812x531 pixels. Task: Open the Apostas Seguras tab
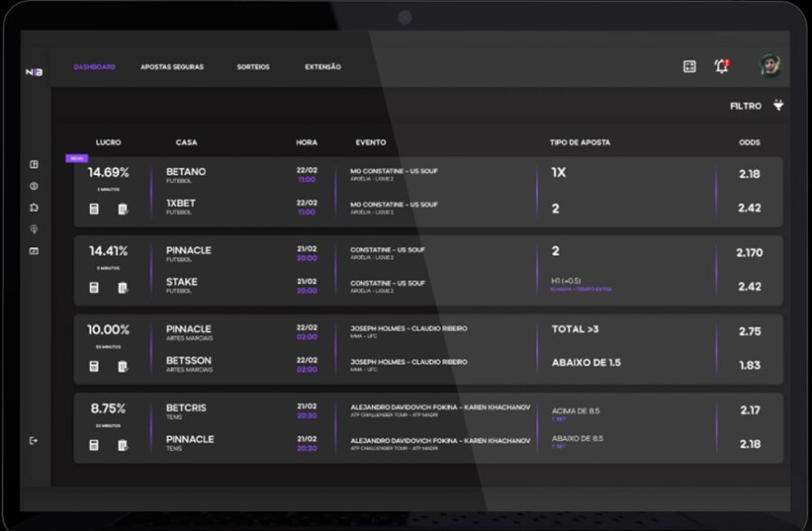click(x=172, y=67)
